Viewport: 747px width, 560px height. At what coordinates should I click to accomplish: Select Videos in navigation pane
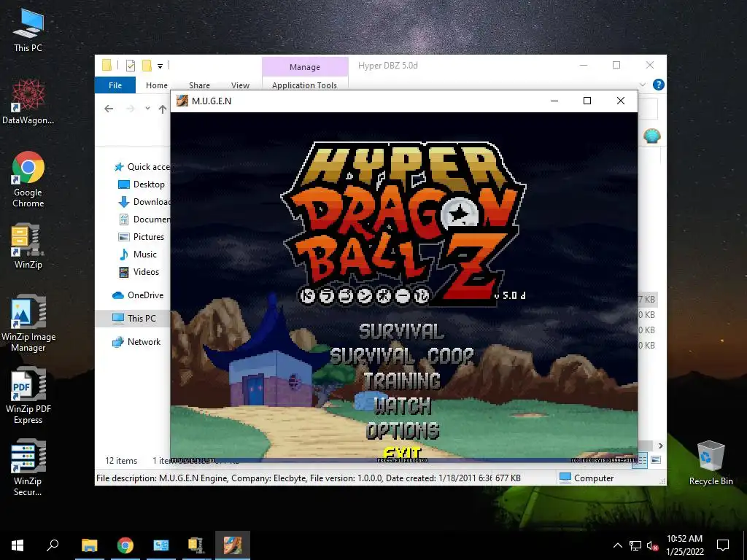(x=139, y=272)
